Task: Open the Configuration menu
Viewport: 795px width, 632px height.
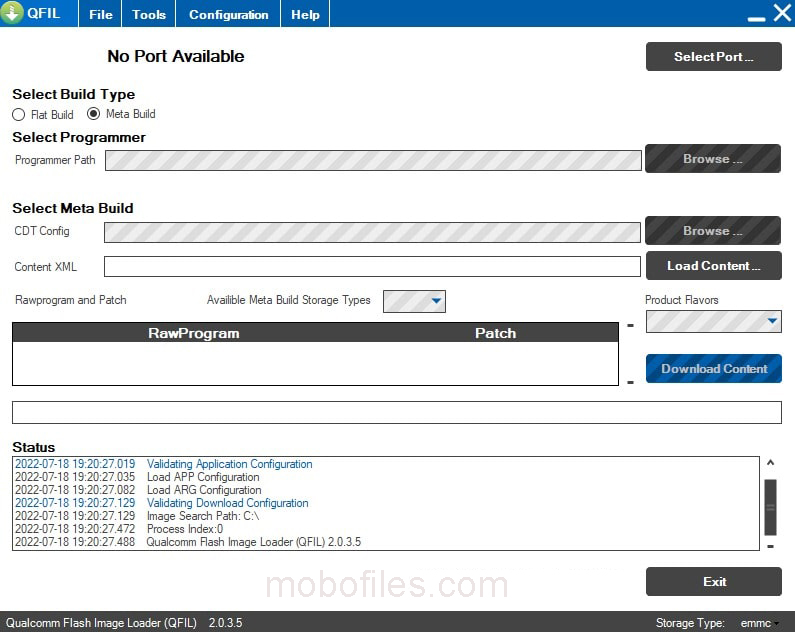Action: tap(228, 14)
